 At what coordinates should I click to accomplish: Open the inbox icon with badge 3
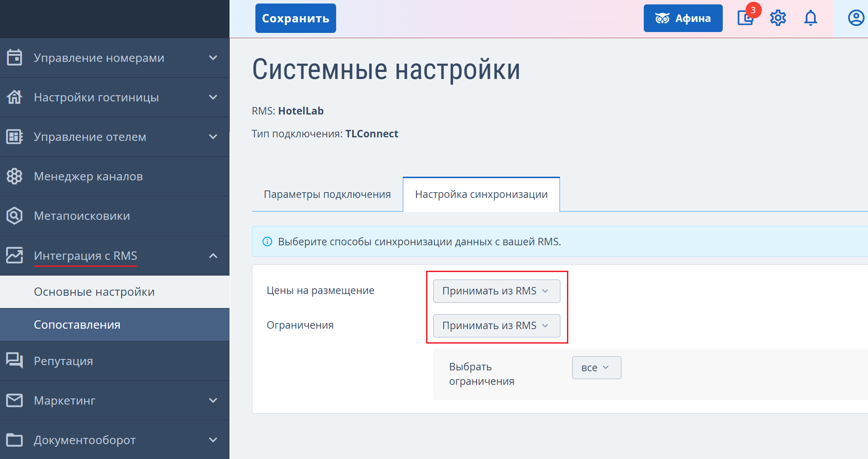[x=746, y=18]
